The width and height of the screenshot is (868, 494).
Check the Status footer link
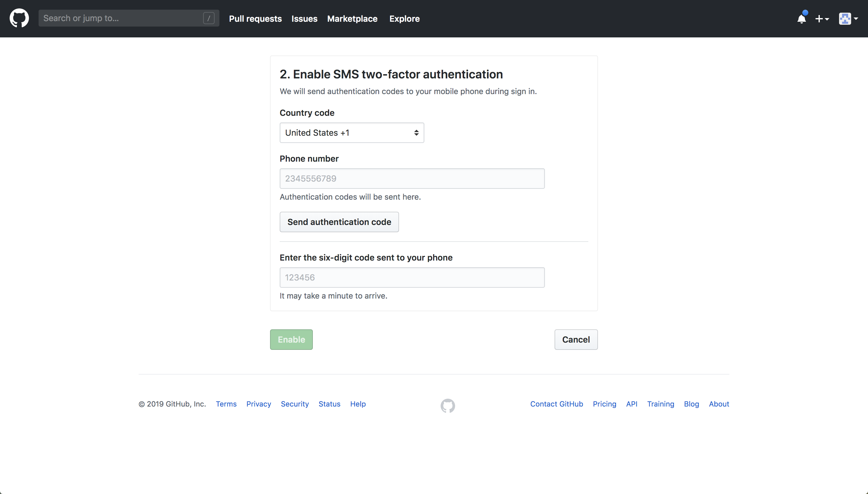click(329, 404)
